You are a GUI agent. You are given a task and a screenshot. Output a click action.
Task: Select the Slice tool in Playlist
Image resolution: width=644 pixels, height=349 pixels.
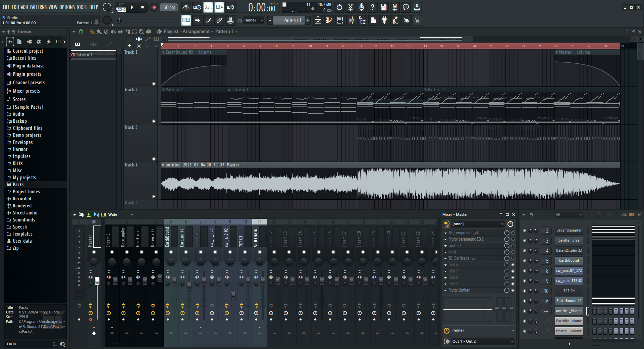click(127, 32)
